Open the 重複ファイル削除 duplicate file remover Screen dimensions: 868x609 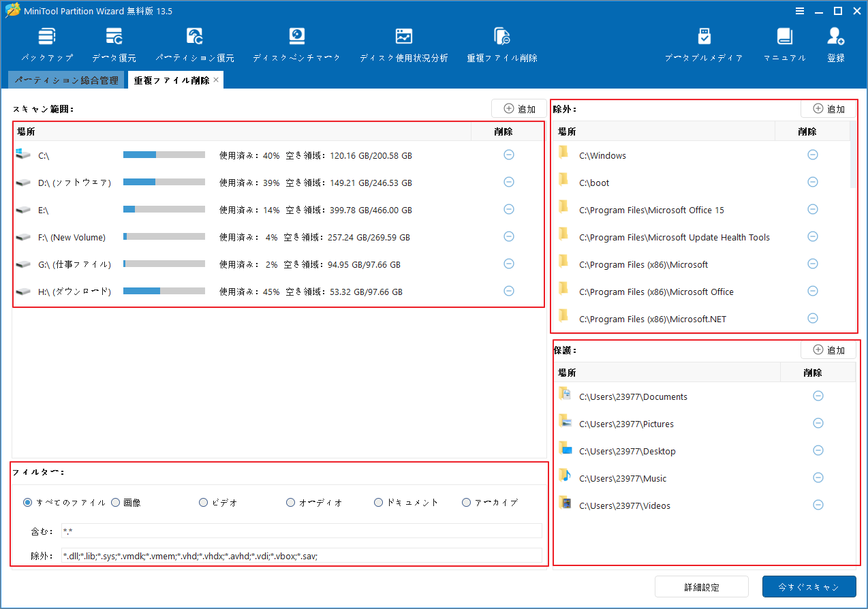coord(501,43)
